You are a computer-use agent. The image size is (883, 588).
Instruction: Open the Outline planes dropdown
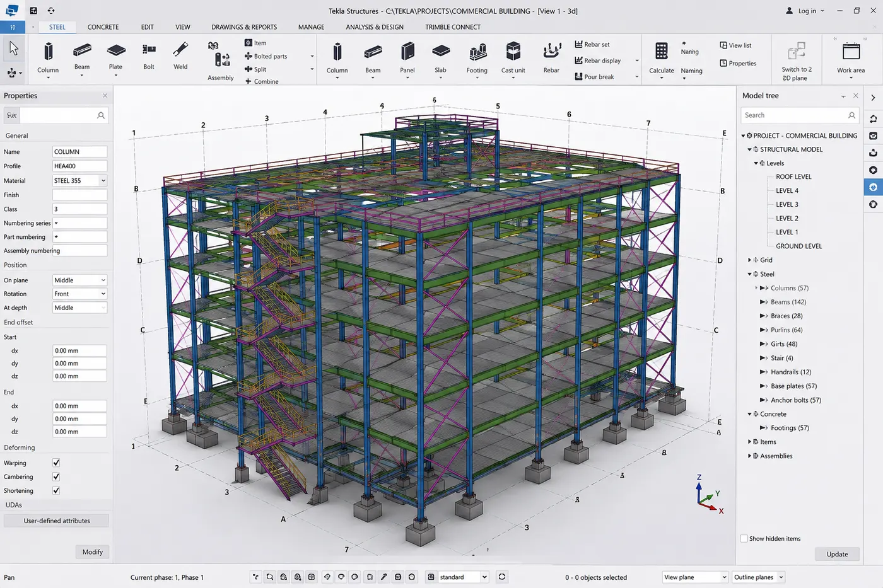pyautogui.click(x=758, y=577)
